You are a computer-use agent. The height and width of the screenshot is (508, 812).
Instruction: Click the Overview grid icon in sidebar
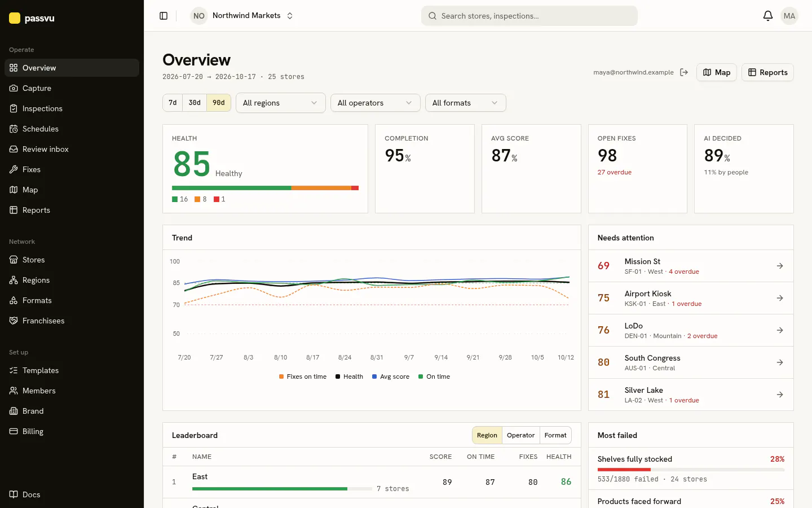coord(14,68)
